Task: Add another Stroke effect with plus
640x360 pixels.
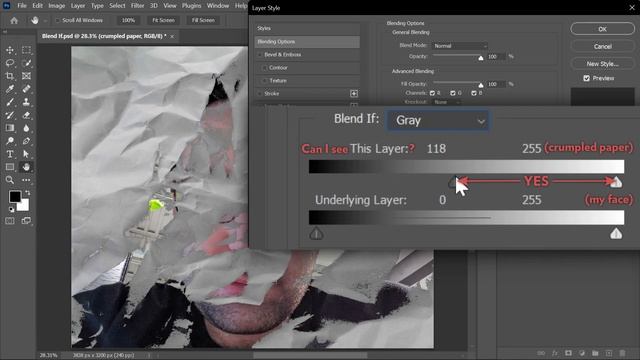Action: pos(354,93)
